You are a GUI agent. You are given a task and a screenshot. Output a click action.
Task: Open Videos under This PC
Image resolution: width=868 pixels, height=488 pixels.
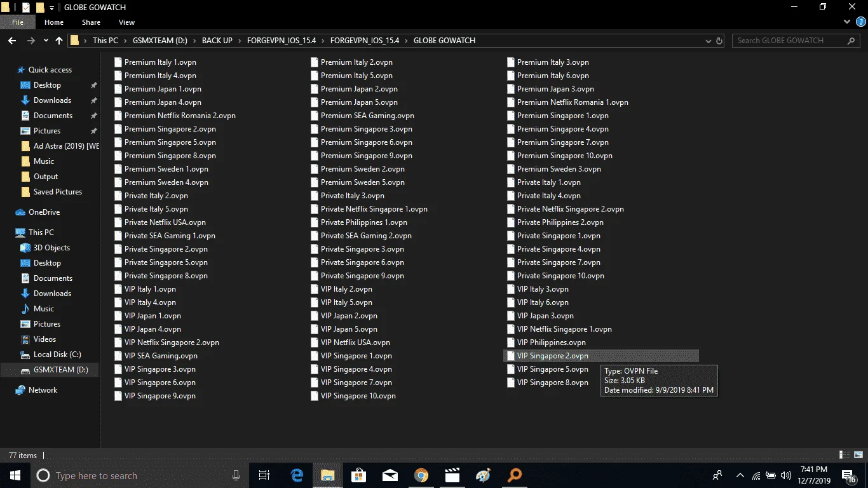coord(44,339)
